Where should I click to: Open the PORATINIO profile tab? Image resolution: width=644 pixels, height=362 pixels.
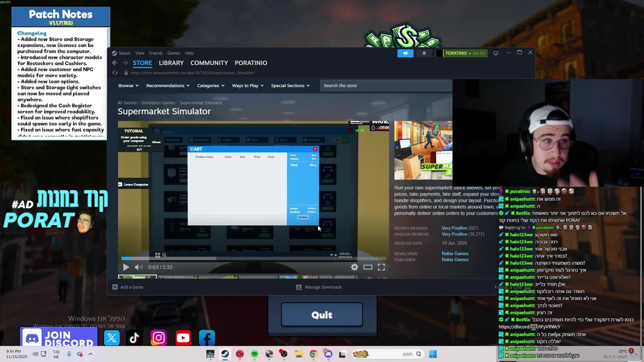(x=251, y=63)
